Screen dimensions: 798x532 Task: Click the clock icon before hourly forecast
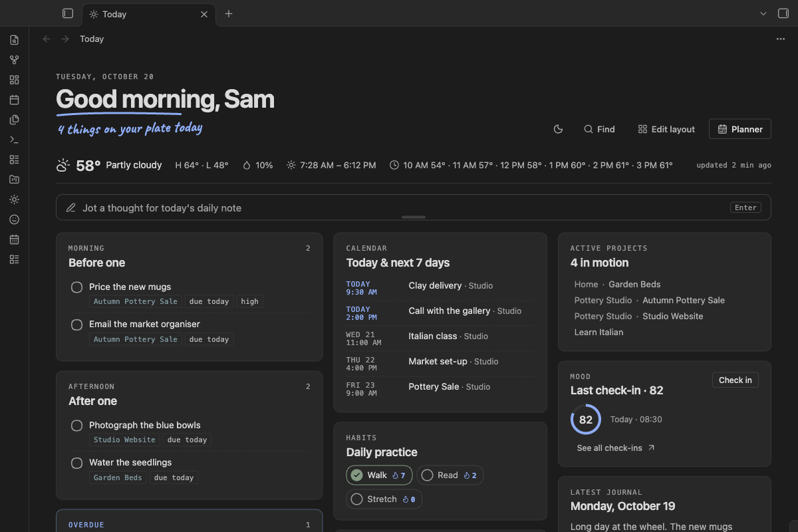[x=394, y=165]
